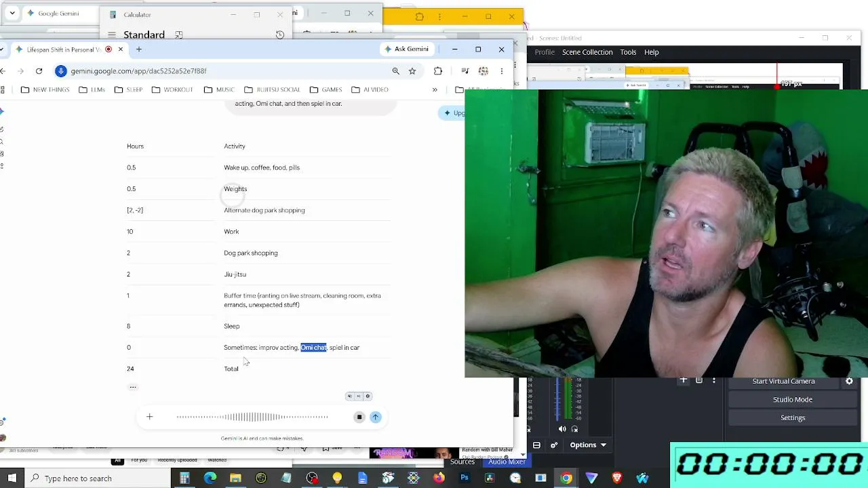Screen dimensions: 868x488
Task: Enable OBS Studio Mode
Action: click(793, 399)
